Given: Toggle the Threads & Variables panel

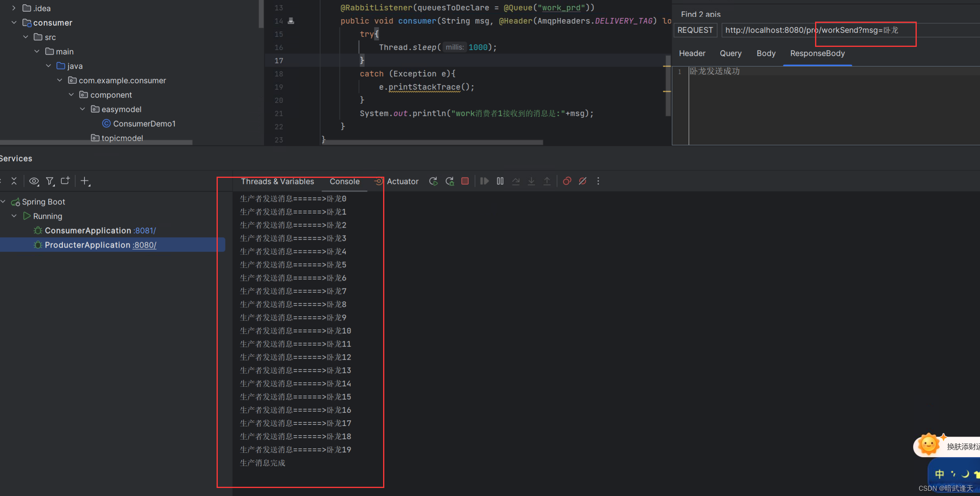Looking at the screenshot, I should click(277, 181).
